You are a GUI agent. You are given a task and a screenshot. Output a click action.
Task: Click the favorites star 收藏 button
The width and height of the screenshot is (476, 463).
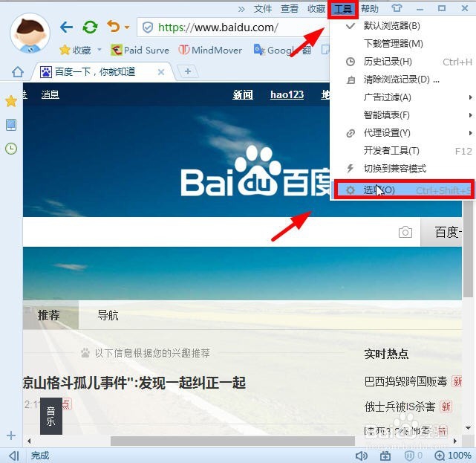[x=75, y=50]
